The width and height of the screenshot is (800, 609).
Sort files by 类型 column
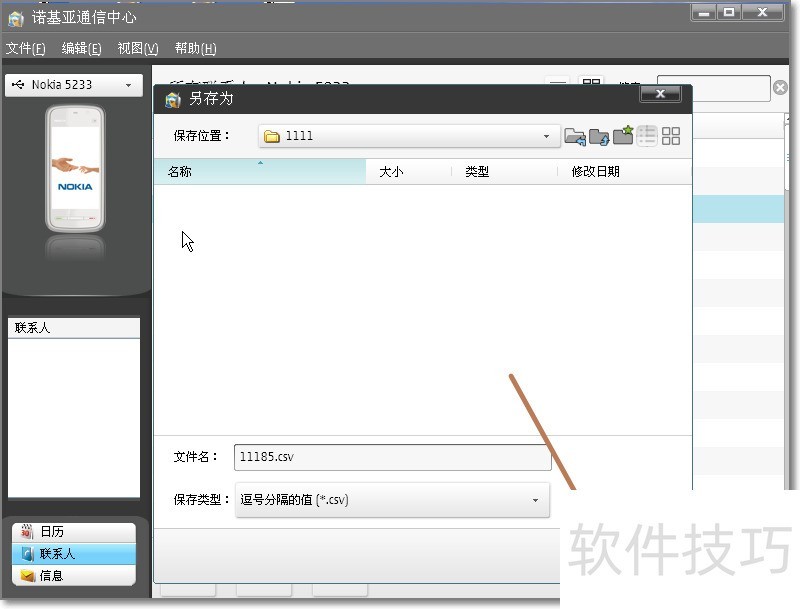pos(505,171)
